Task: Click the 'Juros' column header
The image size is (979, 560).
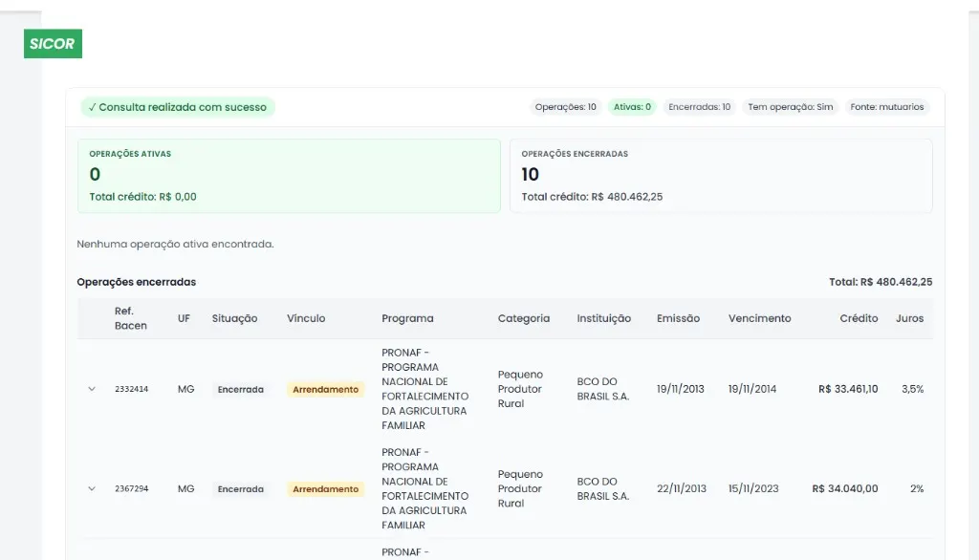Action: [x=910, y=318]
